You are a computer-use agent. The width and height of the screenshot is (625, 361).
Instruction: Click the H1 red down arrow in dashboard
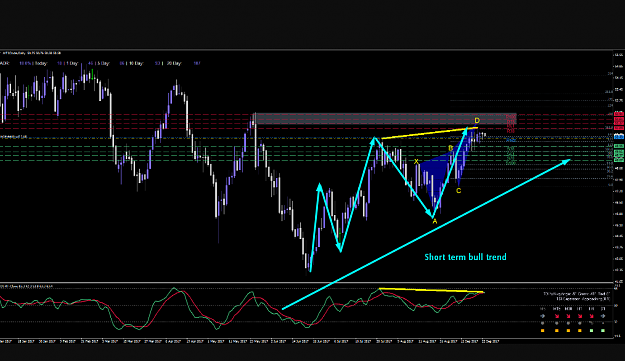coord(580,316)
